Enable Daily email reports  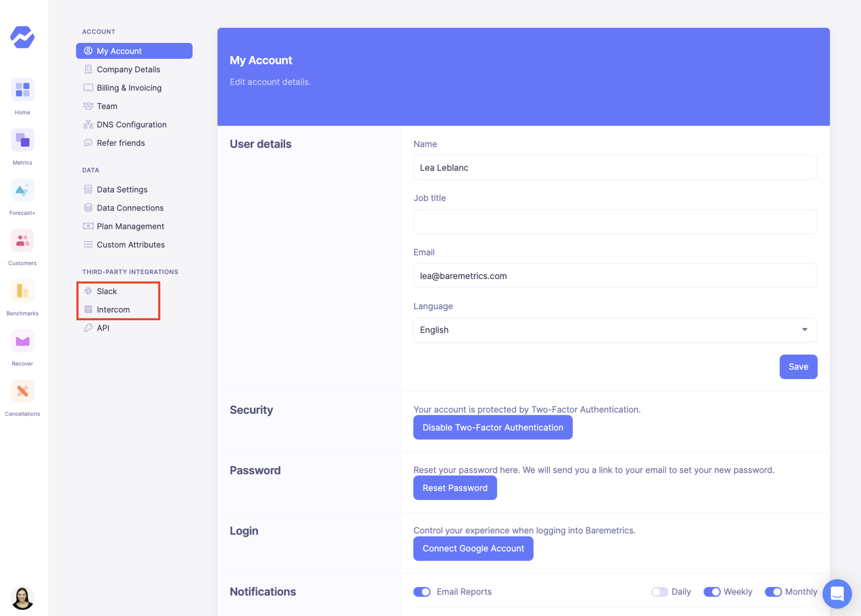(x=660, y=592)
